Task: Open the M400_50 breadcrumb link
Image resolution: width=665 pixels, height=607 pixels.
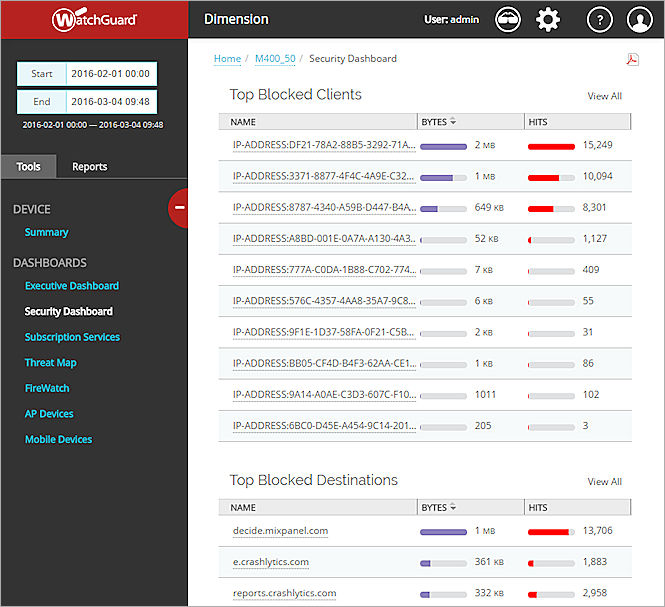Action: pyautogui.click(x=275, y=59)
